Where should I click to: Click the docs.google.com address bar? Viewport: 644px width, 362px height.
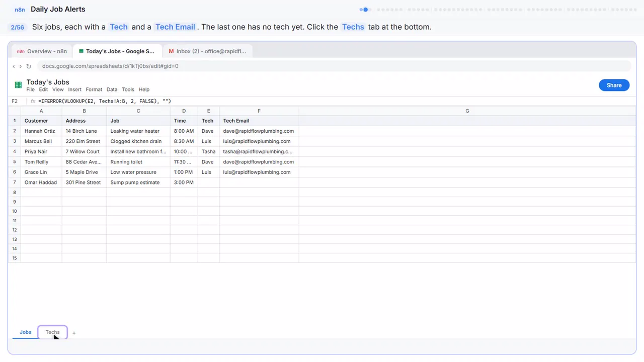tap(334, 66)
